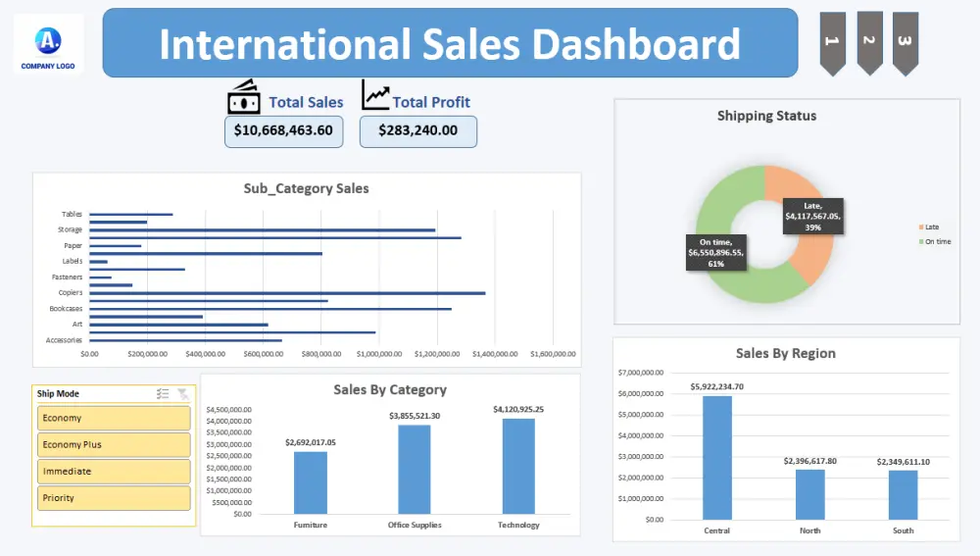Click the company logo image
This screenshot has height=556, width=980.
tap(48, 44)
